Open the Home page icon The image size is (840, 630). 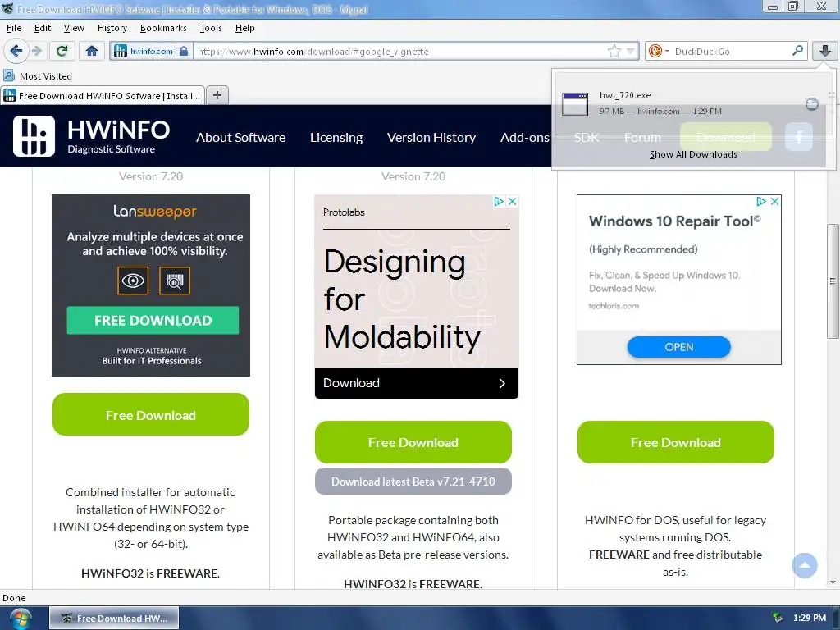[x=92, y=52]
